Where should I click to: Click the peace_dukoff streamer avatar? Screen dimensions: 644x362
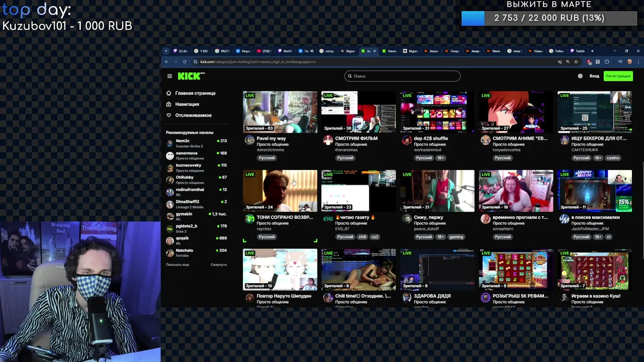(x=407, y=219)
